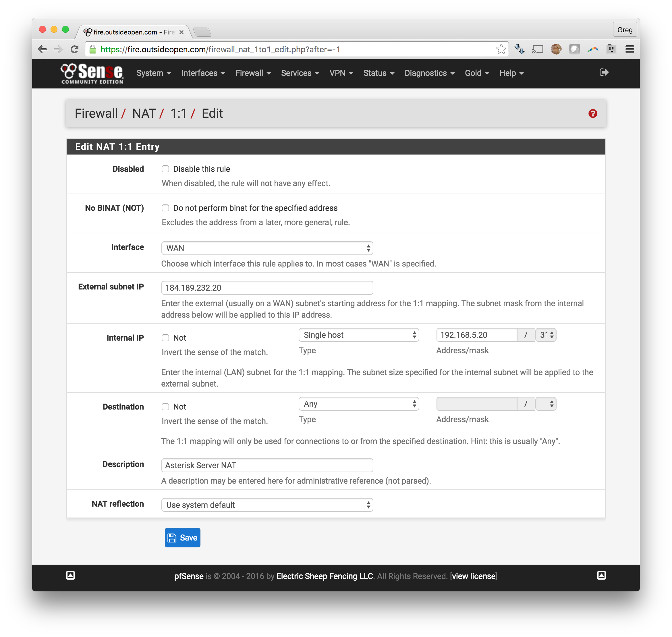Expand the Help menu
The image size is (672, 637).
(x=511, y=73)
